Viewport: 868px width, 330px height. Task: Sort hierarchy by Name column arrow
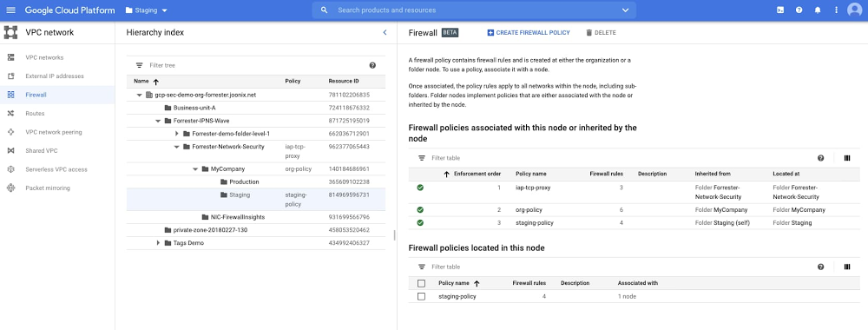(155, 82)
